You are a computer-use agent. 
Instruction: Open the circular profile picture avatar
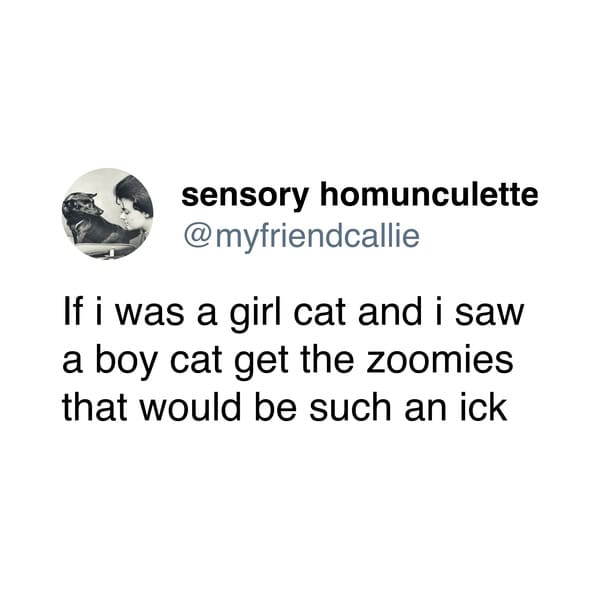[x=108, y=214]
